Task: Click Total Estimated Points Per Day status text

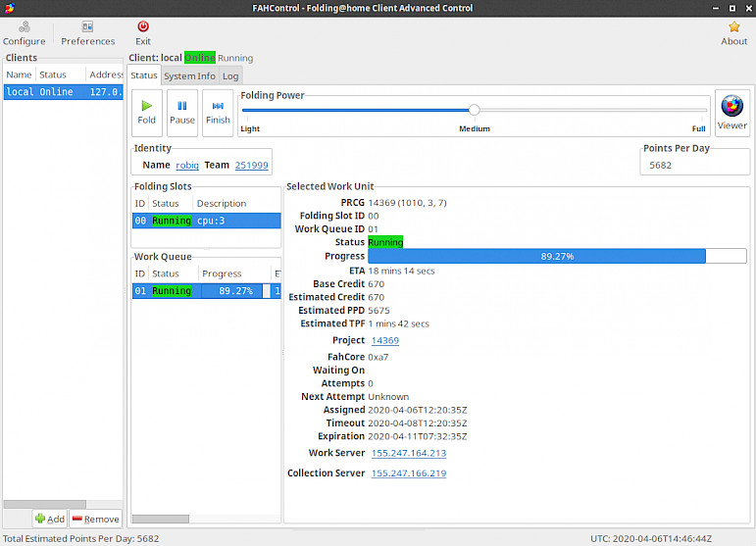Action: point(81,539)
